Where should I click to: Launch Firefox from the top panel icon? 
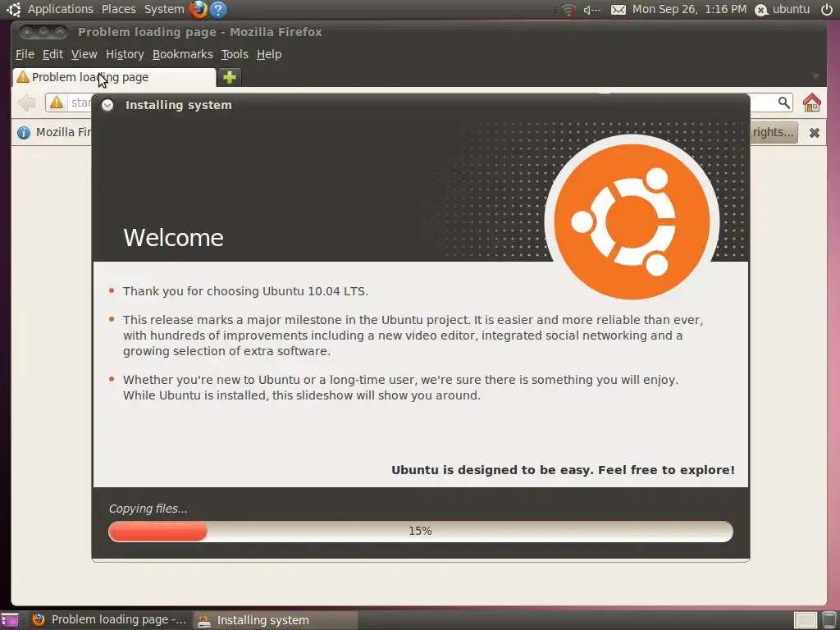pyautogui.click(x=199, y=9)
